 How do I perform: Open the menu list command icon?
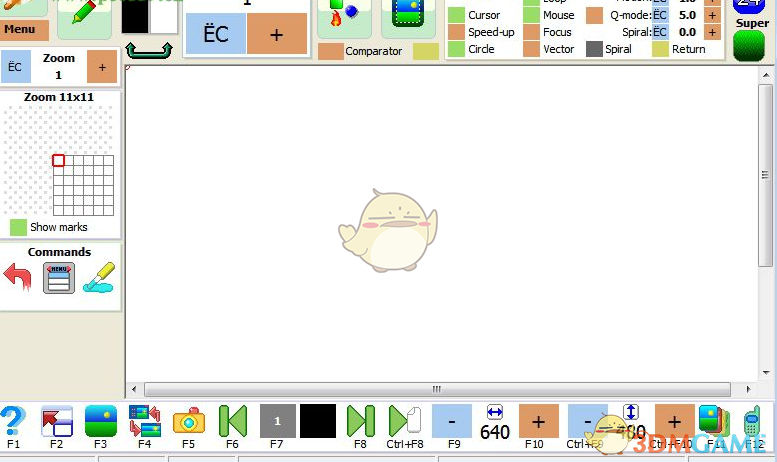(58, 278)
